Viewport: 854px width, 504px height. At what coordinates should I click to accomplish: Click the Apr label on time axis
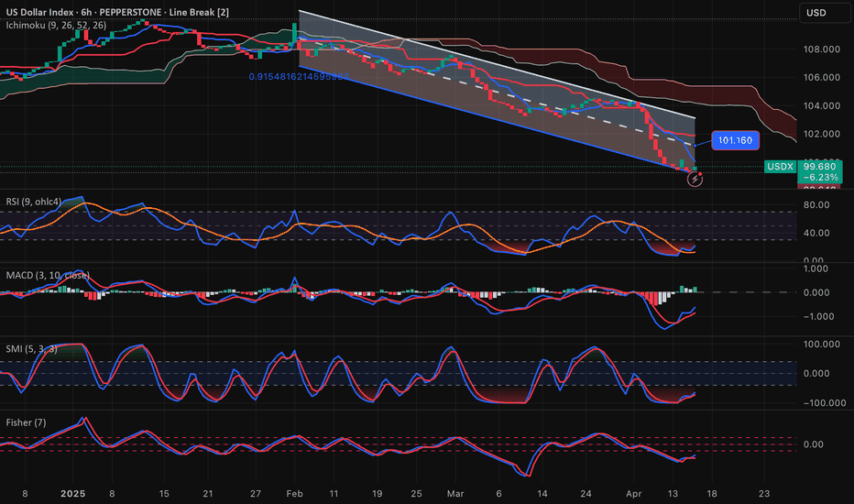click(x=633, y=494)
